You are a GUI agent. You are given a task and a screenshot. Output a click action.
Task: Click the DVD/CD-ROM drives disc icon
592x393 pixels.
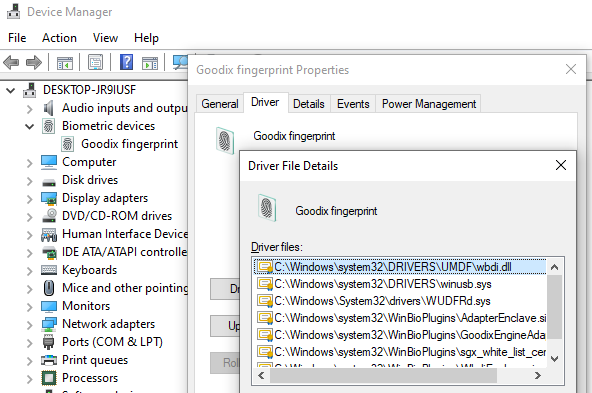tap(49, 216)
